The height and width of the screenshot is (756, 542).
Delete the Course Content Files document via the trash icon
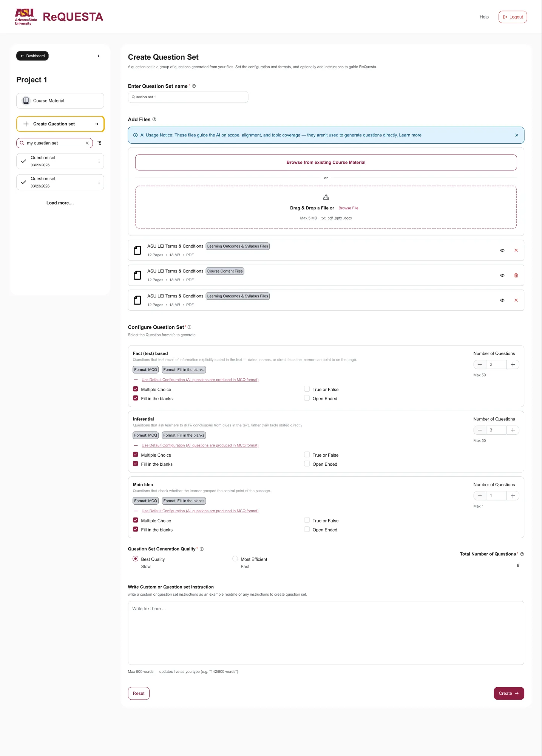[x=516, y=275]
